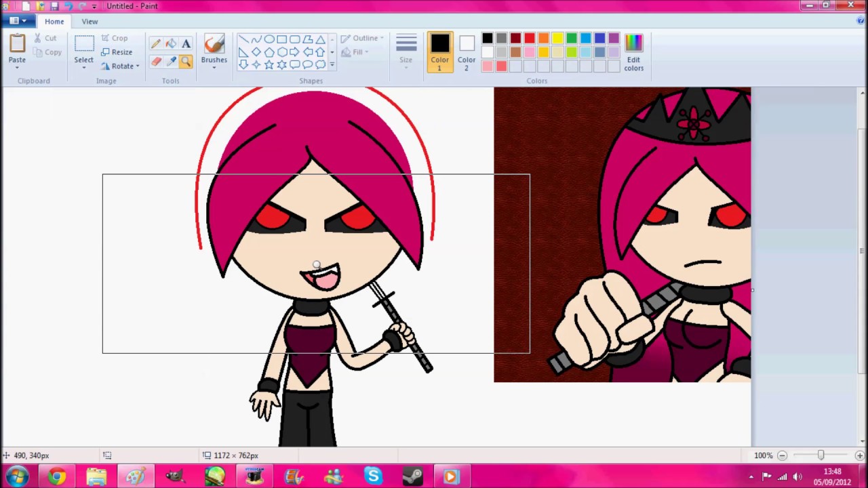
Task: Select the Brushes tool
Action: (214, 51)
